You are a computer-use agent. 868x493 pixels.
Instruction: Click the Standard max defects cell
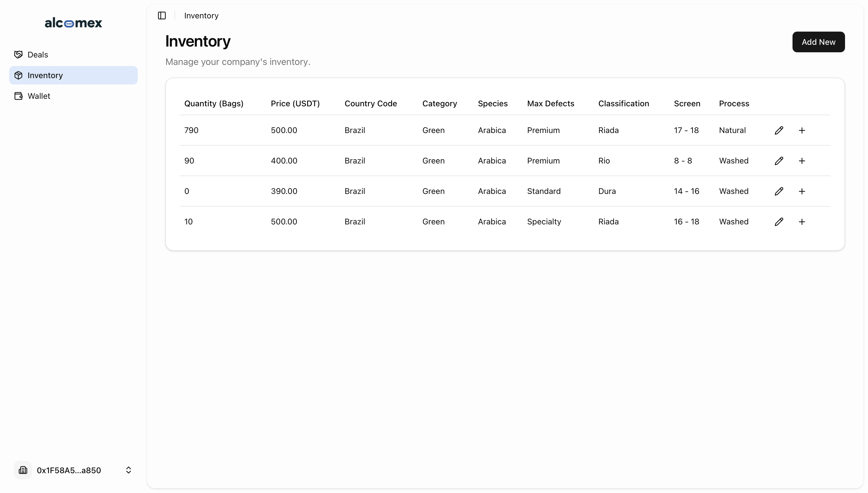click(544, 191)
